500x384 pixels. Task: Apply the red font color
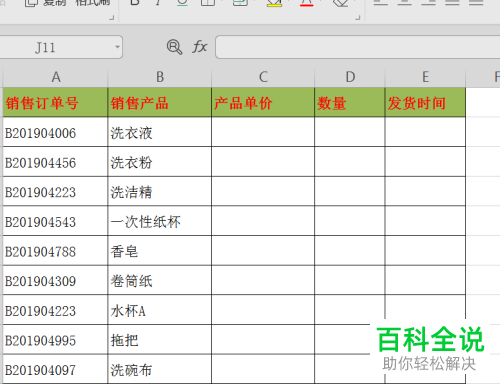pyautogui.click(x=307, y=3)
